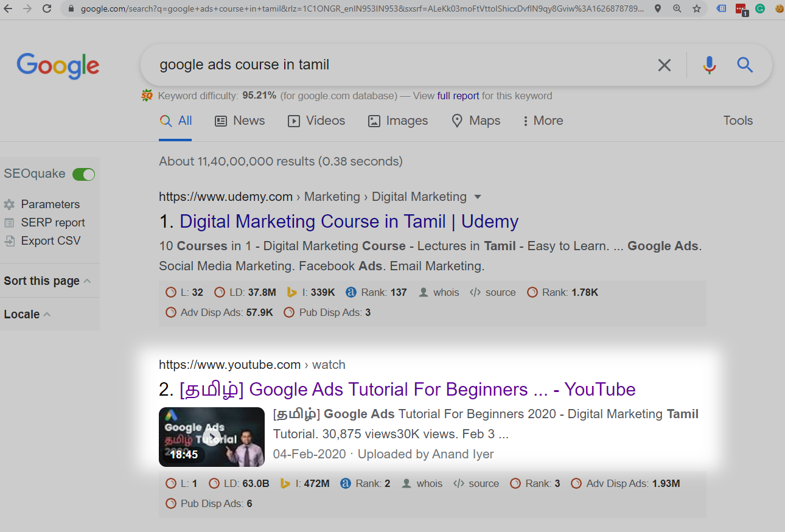Click the location pin icon in address bar
This screenshot has width=785, height=532.
tap(658, 9)
